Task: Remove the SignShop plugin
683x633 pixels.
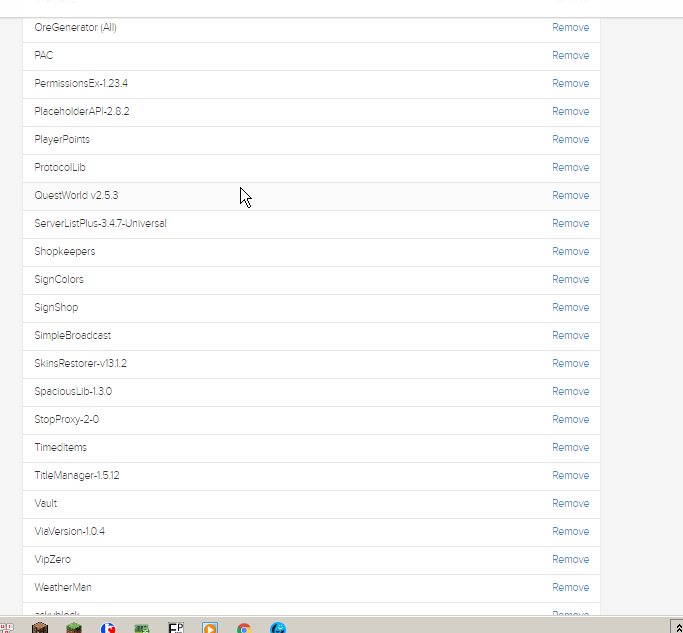Action: (x=571, y=308)
